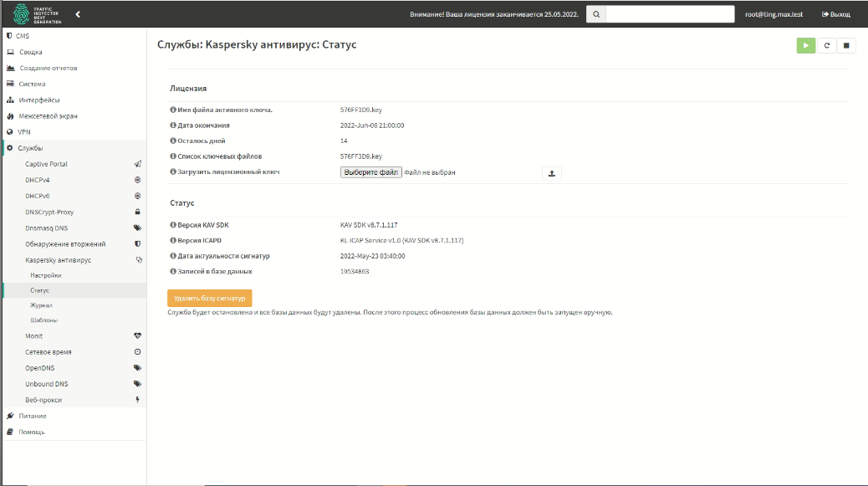This screenshot has width=868, height=486.
Task: Click the tags icon beside Unbound DNS
Action: pos(137,384)
